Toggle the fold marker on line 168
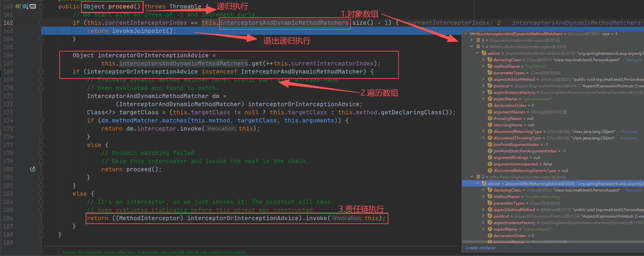The image size is (644, 256). pos(41,72)
